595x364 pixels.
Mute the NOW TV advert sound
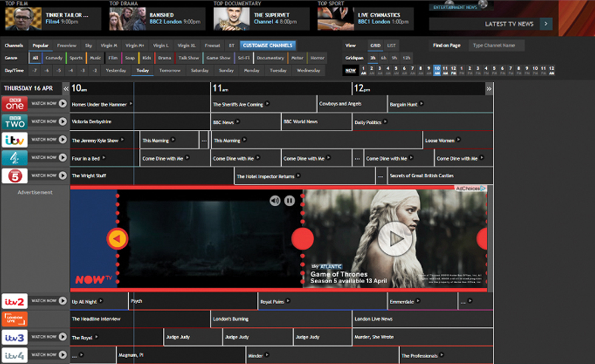click(275, 201)
